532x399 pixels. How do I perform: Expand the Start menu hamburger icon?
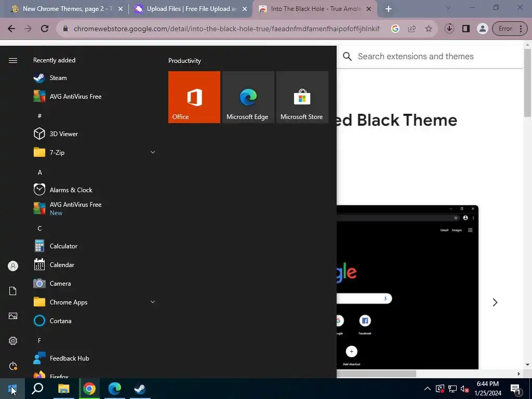point(13,60)
